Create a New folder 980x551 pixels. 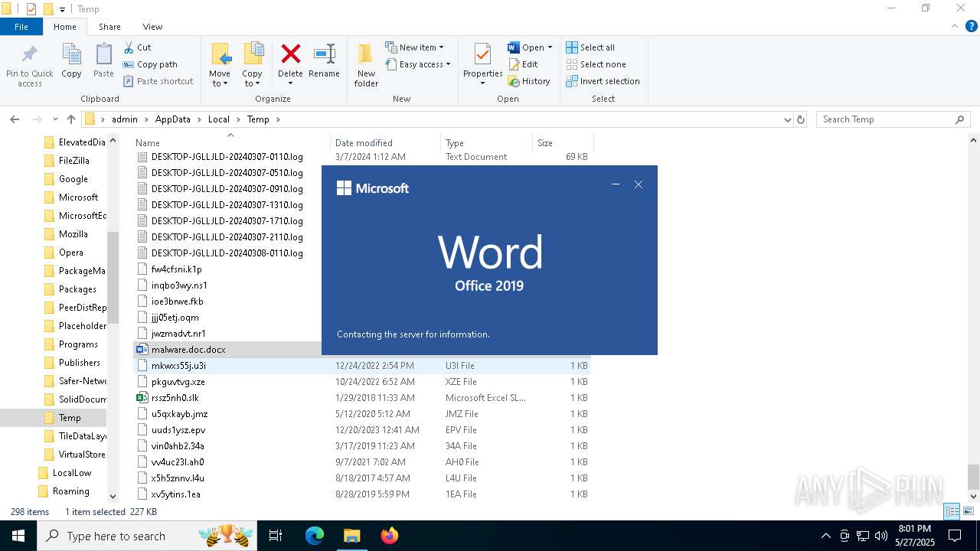tap(366, 65)
